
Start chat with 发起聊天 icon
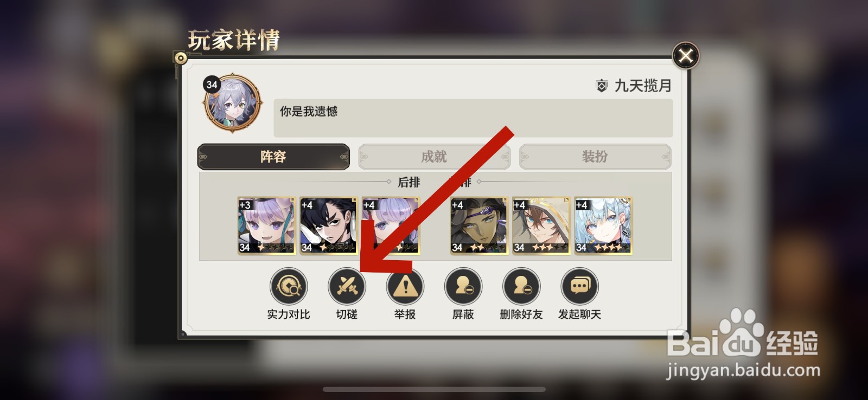[579, 286]
